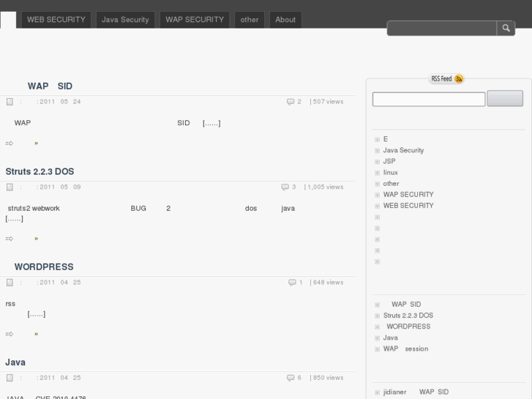Image resolution: width=532 pixels, height=399 pixels.
Task: Open the Struts 2.2.3 DOS post title
Action: [40, 171]
